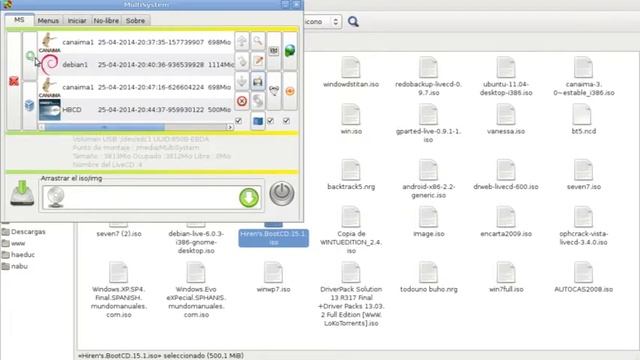Open the nabu folder in the sidebar
Viewport: 640px width, 360px height.
[15, 266]
